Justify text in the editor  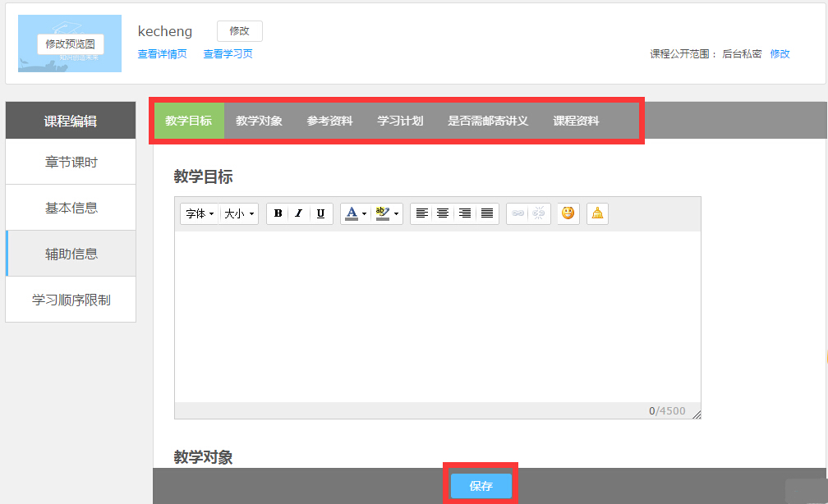click(x=487, y=213)
